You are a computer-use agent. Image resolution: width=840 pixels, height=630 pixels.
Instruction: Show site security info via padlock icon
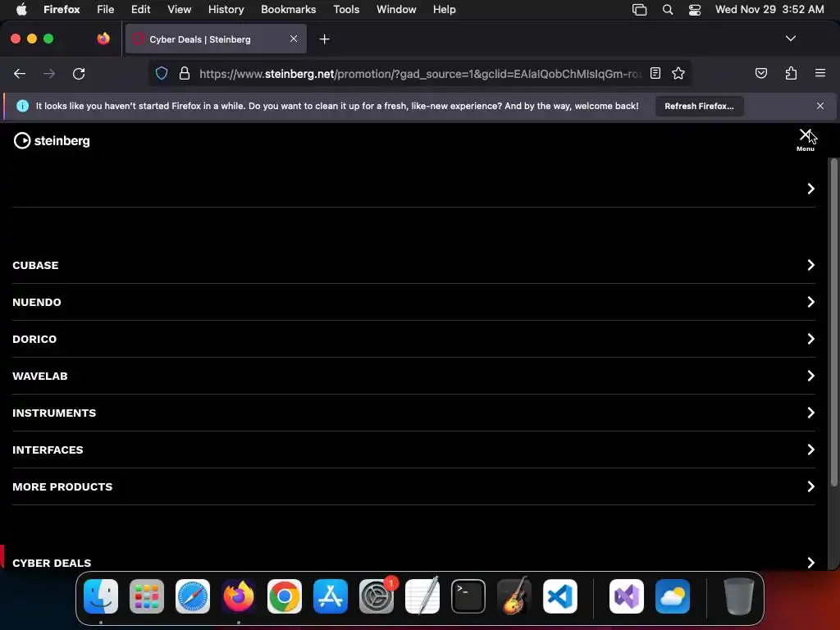point(185,73)
